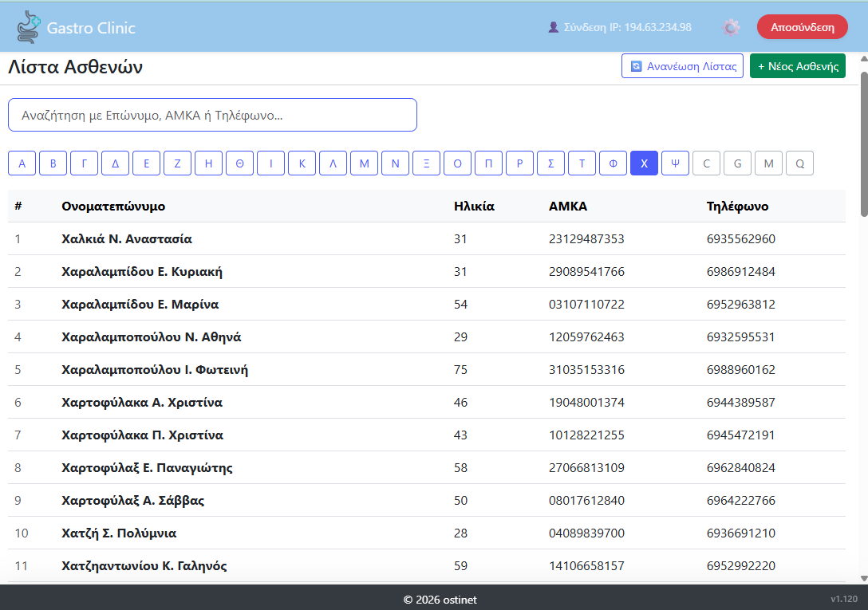Screen dimensions: 868x610
Task: Select the active letter Χ filter
Action: (x=644, y=163)
